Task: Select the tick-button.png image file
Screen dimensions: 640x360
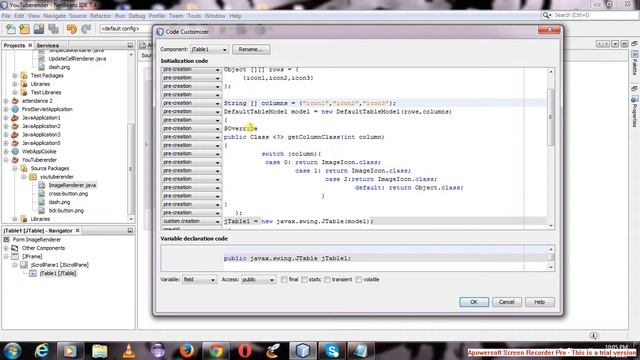Action: [66, 211]
